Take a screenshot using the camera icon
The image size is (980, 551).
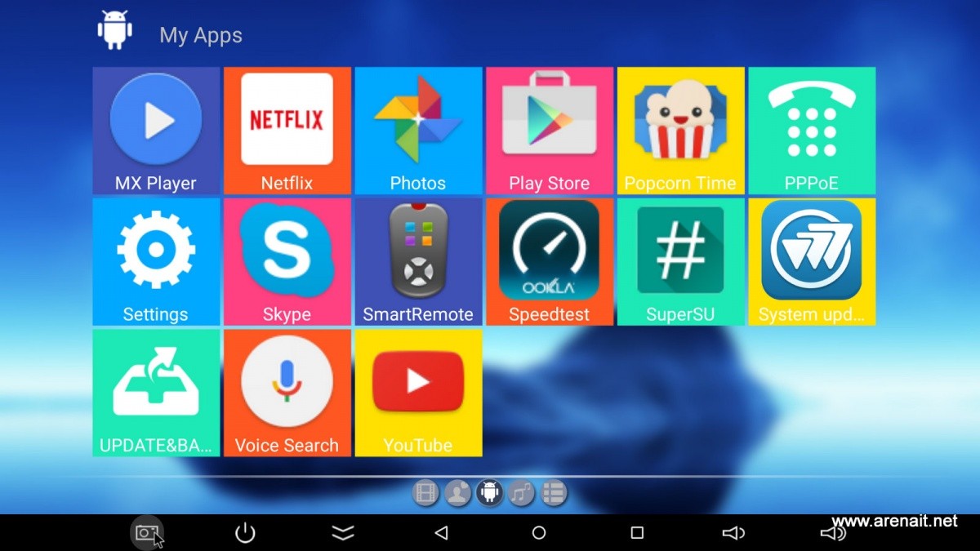[x=146, y=533]
